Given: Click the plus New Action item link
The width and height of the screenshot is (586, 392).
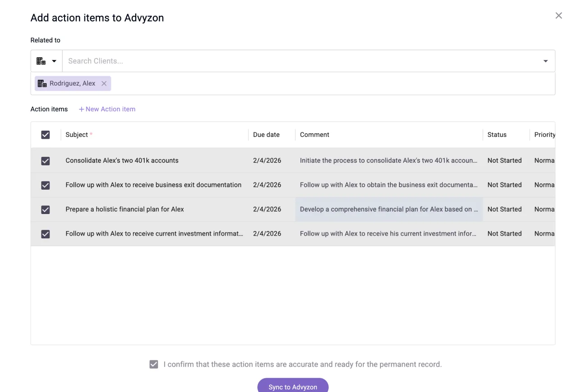Looking at the screenshot, I should pos(107,109).
